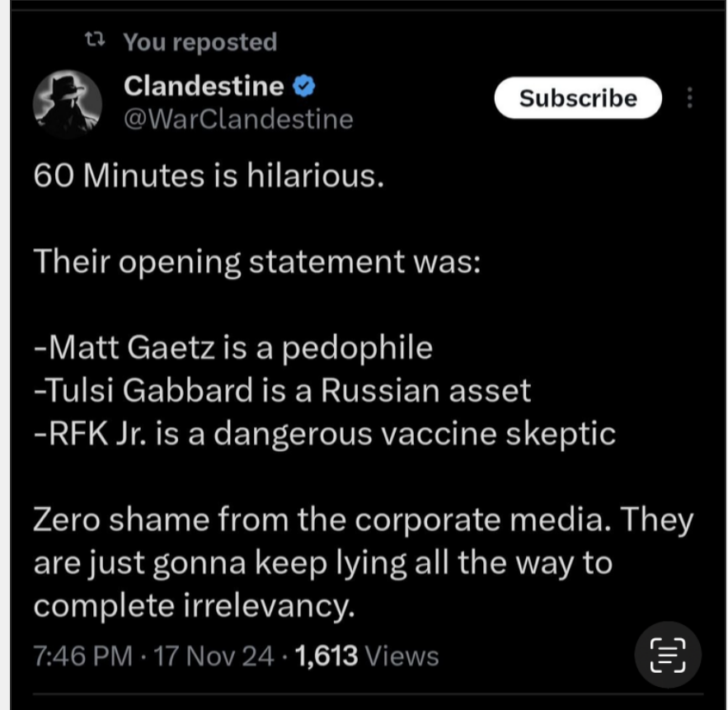Click the "You reposted" label
The image size is (728, 710).
pyautogui.click(x=200, y=42)
